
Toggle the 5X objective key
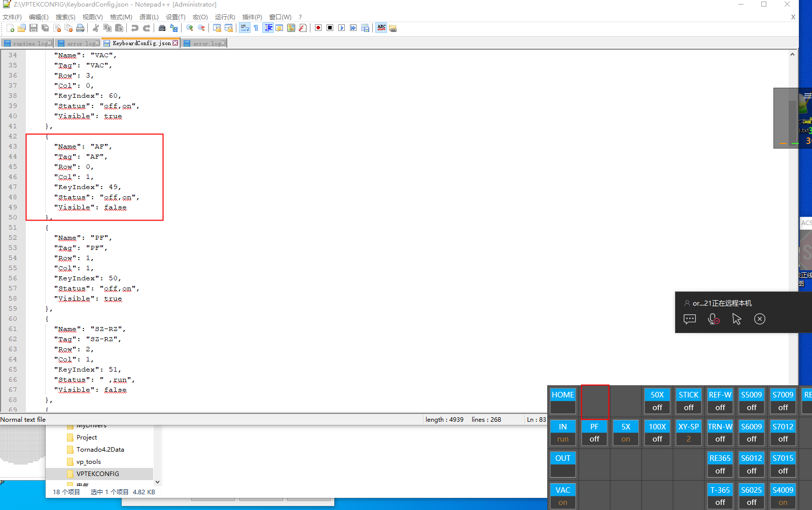625,432
